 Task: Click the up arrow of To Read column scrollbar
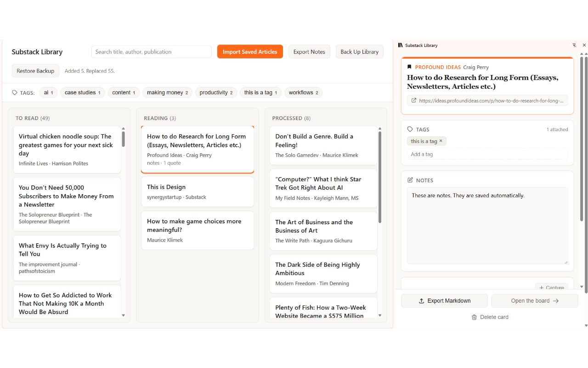(x=123, y=129)
